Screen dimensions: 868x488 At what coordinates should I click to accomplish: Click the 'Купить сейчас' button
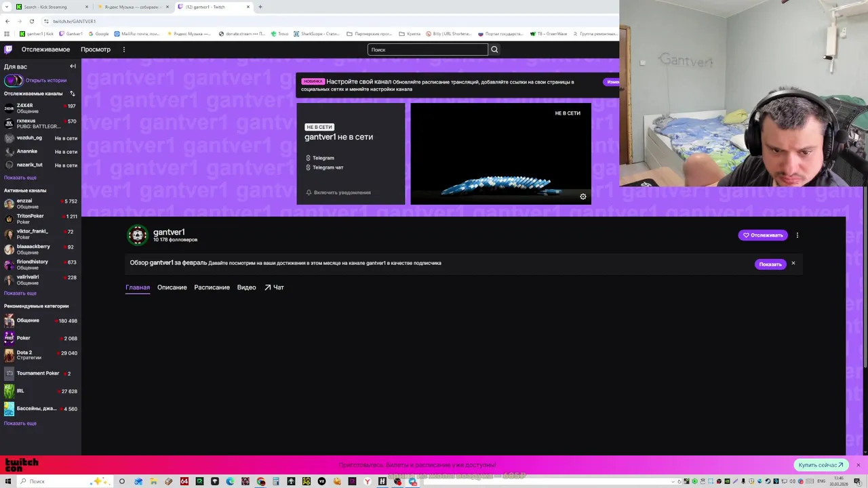tap(821, 465)
